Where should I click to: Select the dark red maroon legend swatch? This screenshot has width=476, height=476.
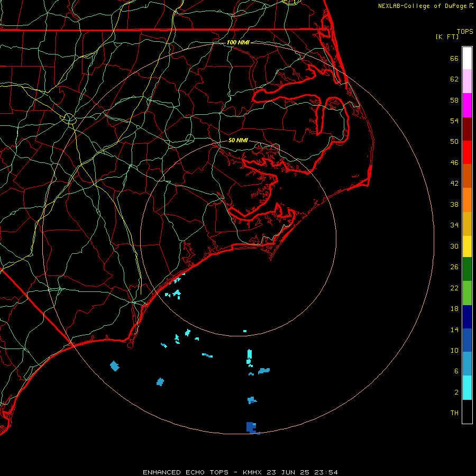point(467,129)
